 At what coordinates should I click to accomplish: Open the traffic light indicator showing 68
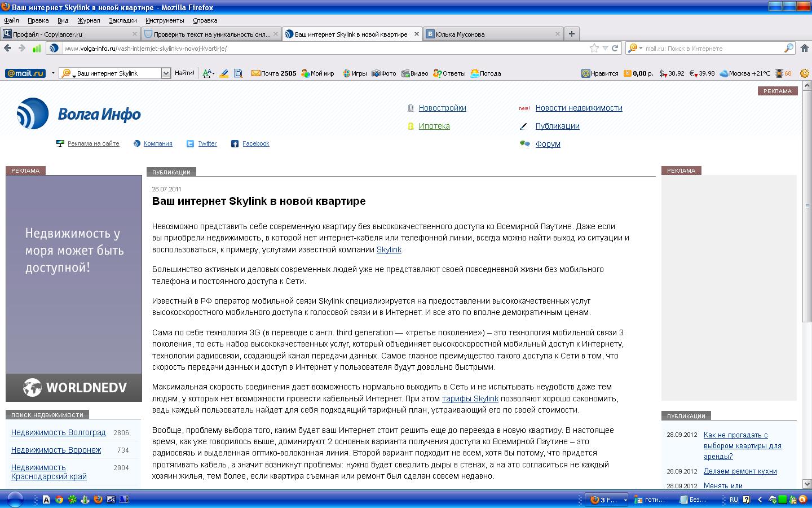pos(783,73)
